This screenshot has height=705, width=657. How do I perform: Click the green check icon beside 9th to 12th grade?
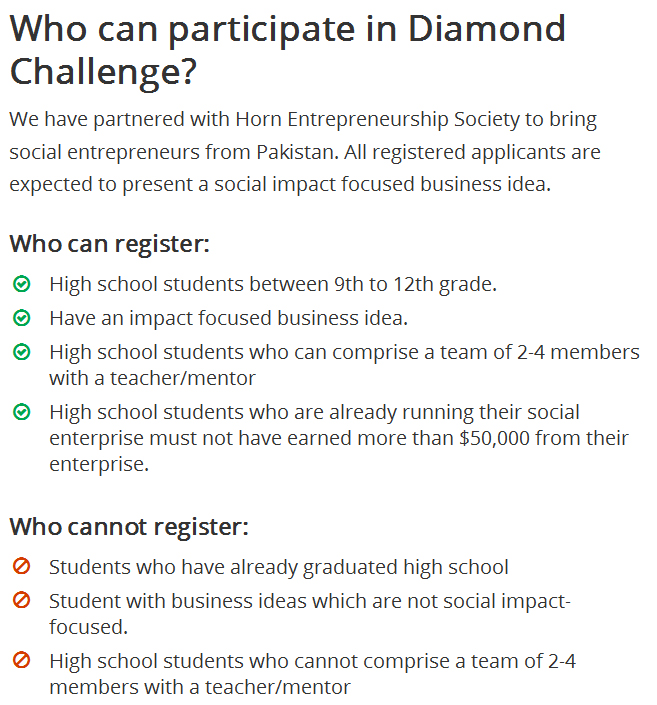point(22,284)
